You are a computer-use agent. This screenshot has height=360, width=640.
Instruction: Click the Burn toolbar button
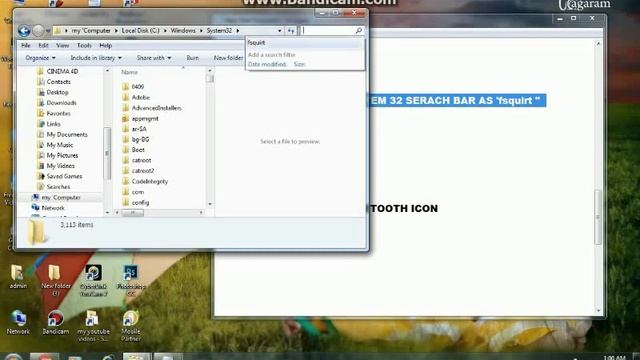tap(192, 58)
